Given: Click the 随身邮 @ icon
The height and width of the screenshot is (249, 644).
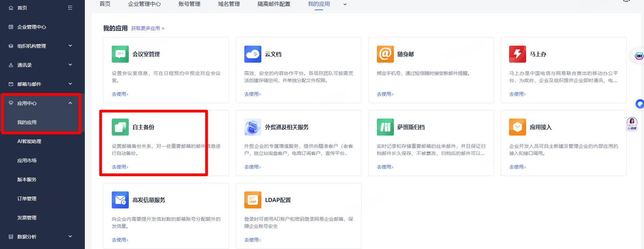Looking at the screenshot, I should 385,54.
